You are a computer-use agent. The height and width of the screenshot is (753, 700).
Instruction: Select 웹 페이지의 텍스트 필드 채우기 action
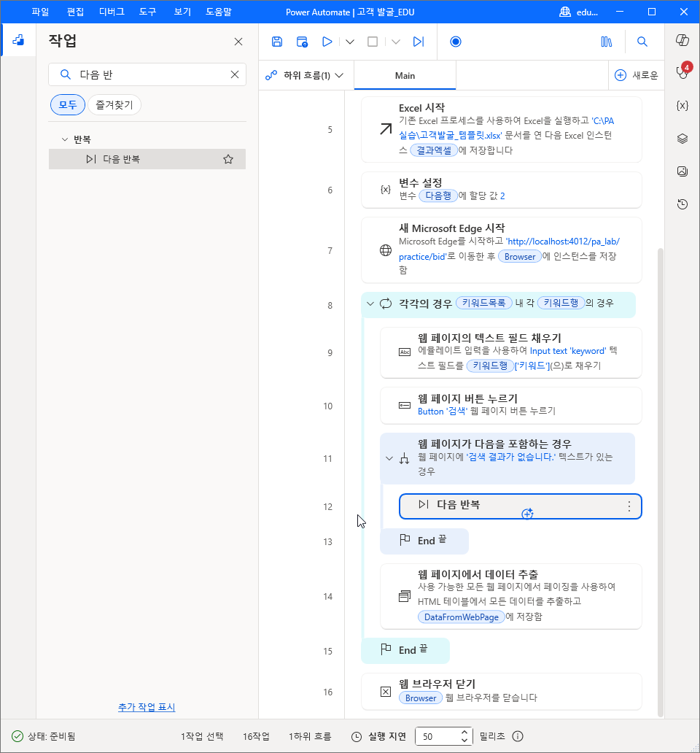pyautogui.click(x=511, y=352)
